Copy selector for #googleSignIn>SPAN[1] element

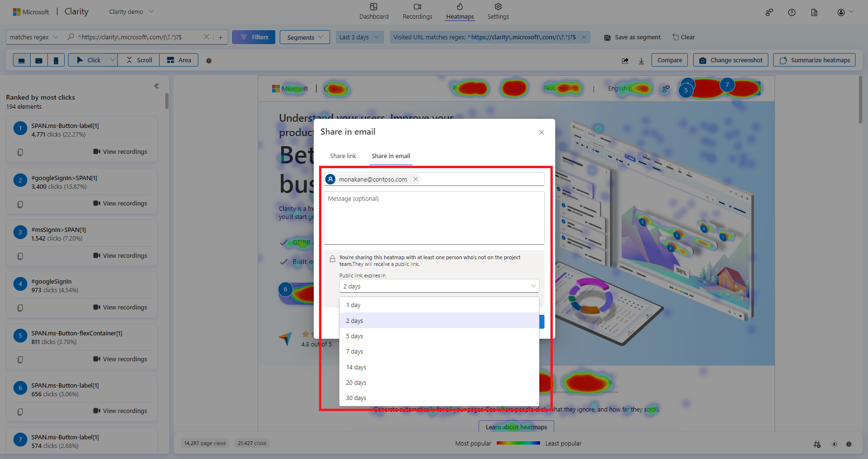pyautogui.click(x=20, y=204)
